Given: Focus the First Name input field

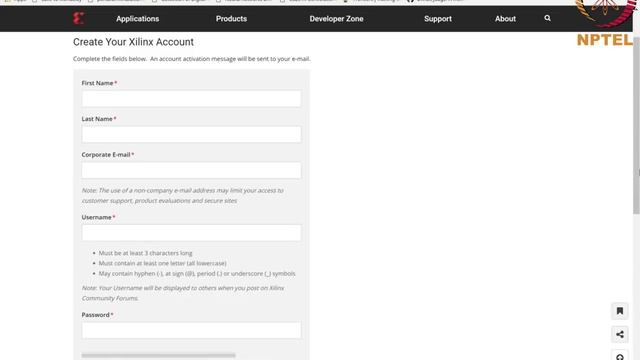Looking at the screenshot, I should [x=191, y=99].
